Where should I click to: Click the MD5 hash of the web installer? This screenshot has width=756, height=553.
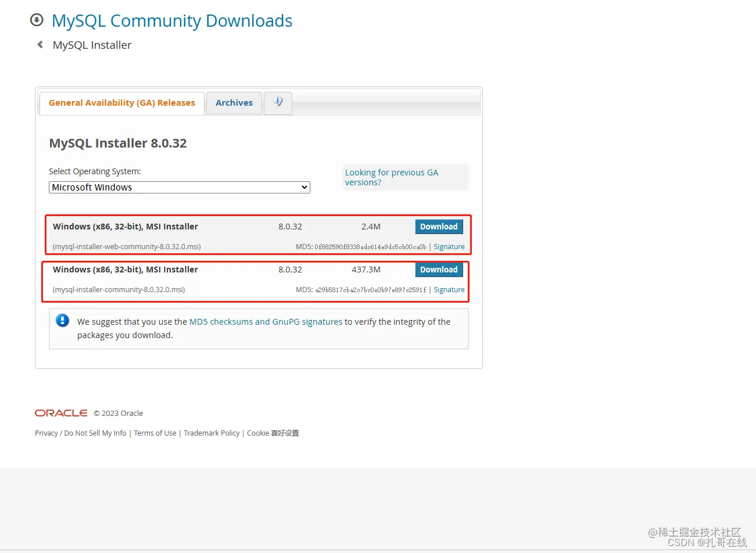(x=370, y=247)
